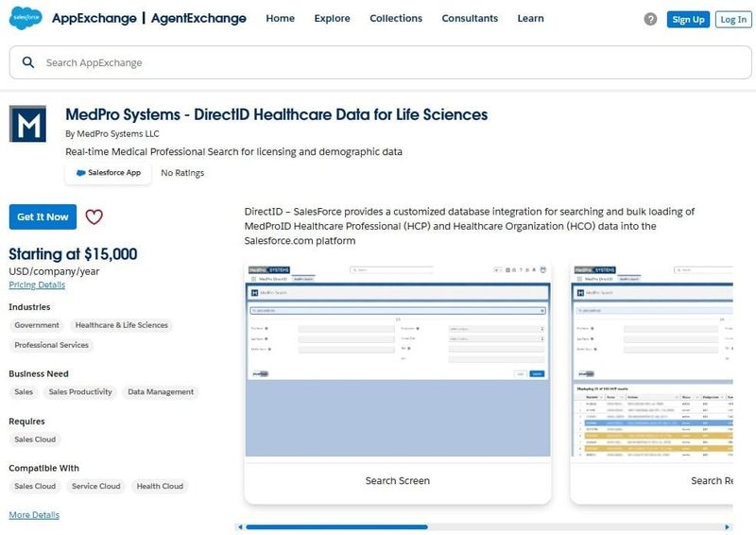The width and height of the screenshot is (756, 535).
Task: Click the No Ratings text
Action: point(182,173)
